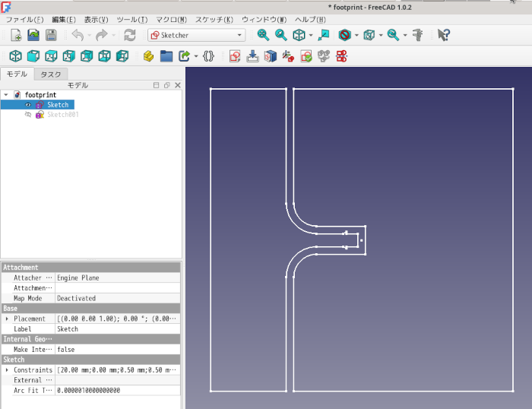Open the 編集(E) menu
The width and height of the screenshot is (532, 409).
tap(64, 20)
